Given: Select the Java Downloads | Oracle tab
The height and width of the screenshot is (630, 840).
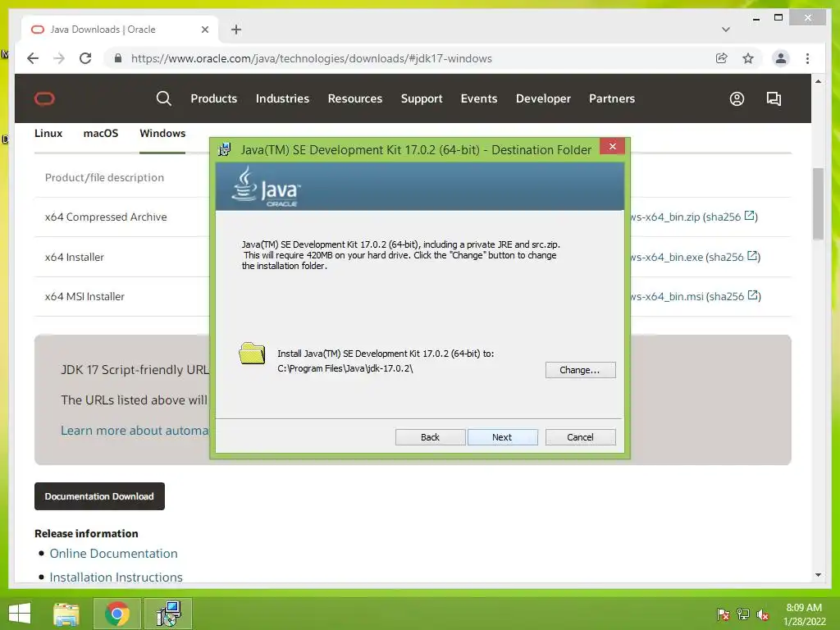Looking at the screenshot, I should [118, 30].
